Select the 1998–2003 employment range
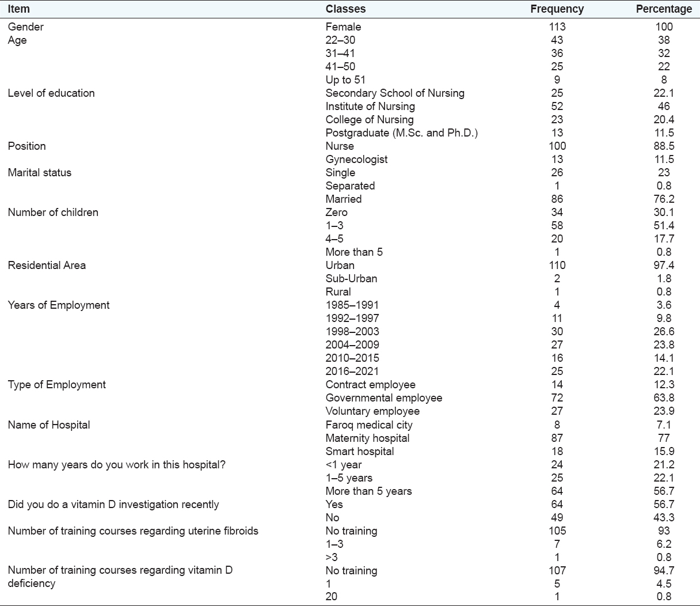Image resolution: width=700 pixels, height=606 pixels. pyautogui.click(x=352, y=332)
